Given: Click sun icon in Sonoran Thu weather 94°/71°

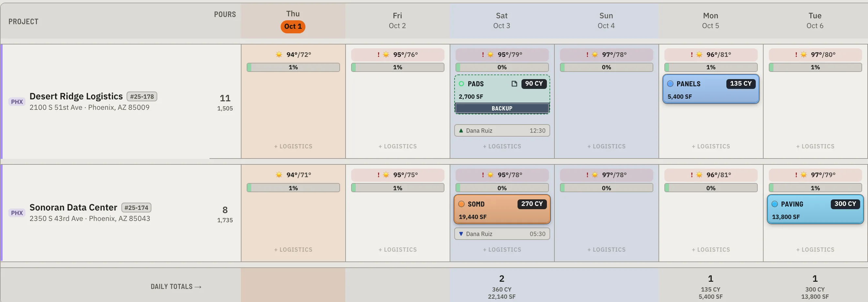Looking at the screenshot, I should click(279, 175).
